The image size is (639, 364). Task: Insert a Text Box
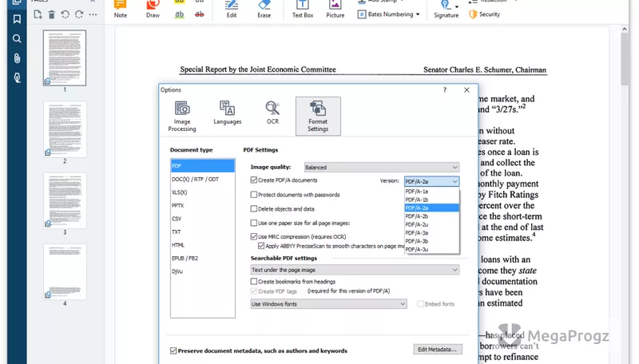coord(303,10)
